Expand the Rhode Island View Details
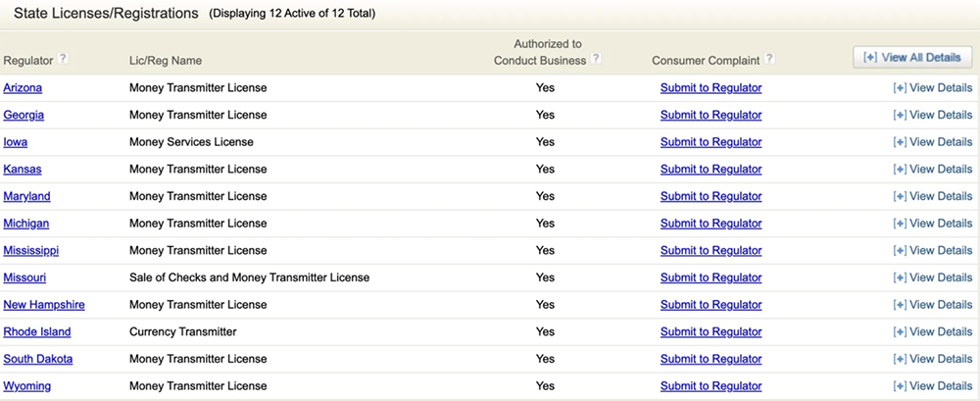This screenshot has width=980, height=401. click(x=932, y=332)
